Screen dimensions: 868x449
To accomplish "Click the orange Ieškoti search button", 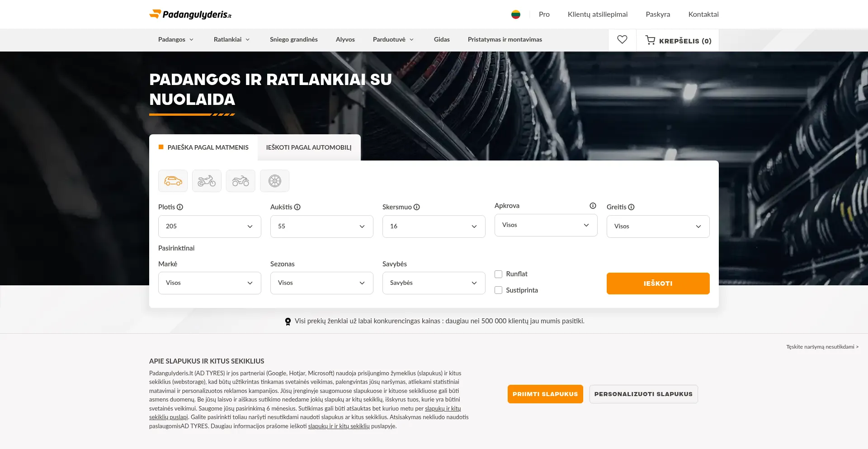I will (658, 284).
